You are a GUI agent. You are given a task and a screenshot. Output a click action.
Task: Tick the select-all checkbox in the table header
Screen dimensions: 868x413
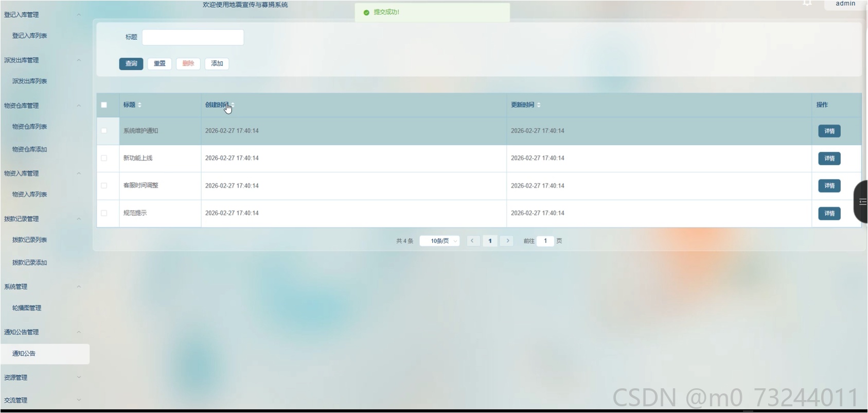(104, 105)
